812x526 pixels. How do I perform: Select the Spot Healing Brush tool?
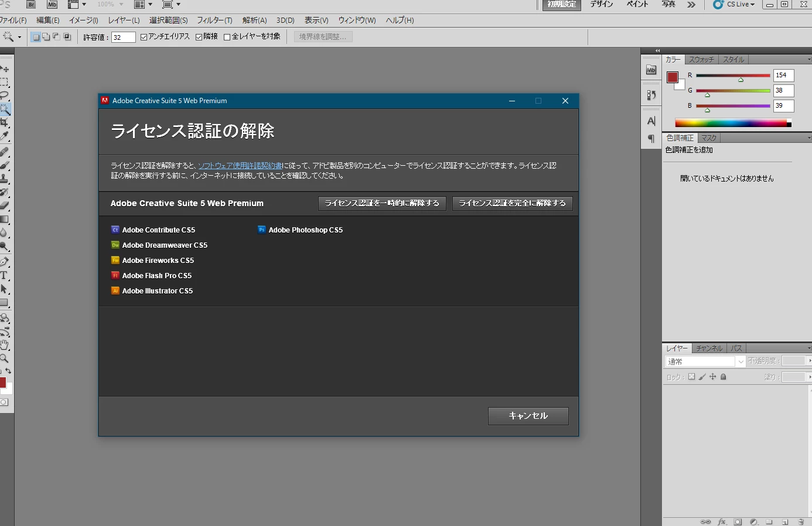point(5,152)
